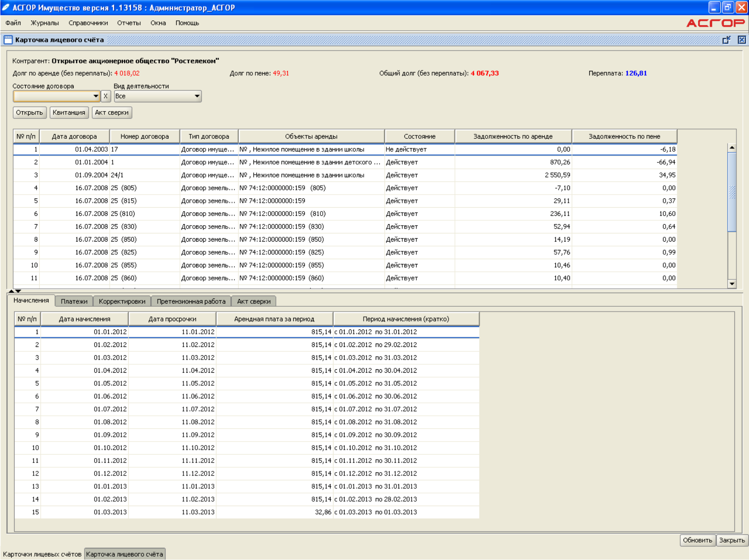Open the Помощь menu
Screen dimensions: 749x560
point(187,23)
